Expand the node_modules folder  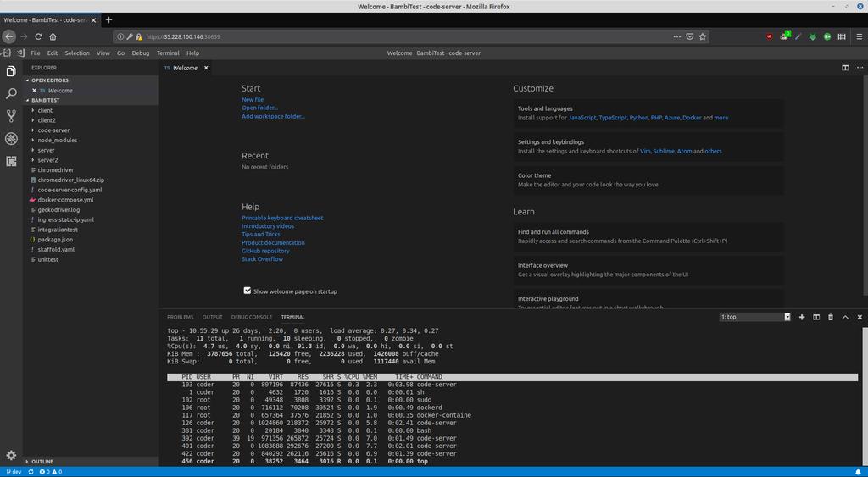point(92,140)
